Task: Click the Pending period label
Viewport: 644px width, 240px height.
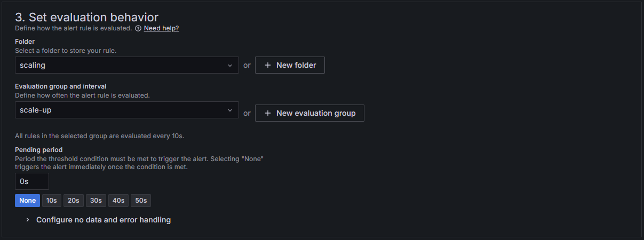Action: tap(39, 150)
